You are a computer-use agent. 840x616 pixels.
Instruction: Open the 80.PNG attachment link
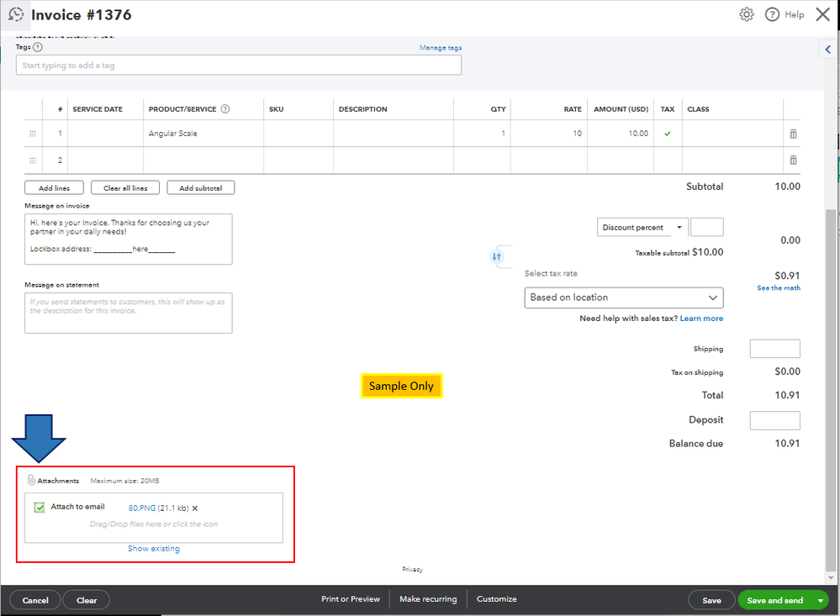point(142,508)
